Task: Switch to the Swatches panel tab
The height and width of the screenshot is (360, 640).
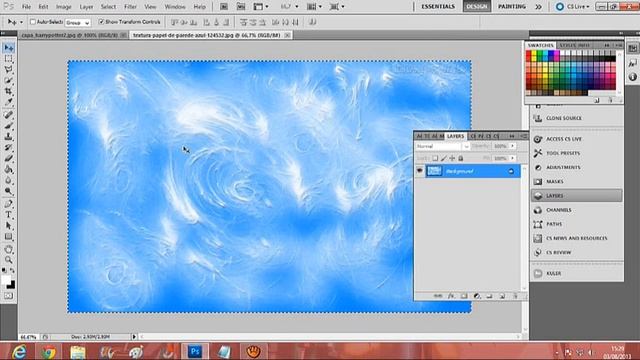Action: tap(540, 45)
